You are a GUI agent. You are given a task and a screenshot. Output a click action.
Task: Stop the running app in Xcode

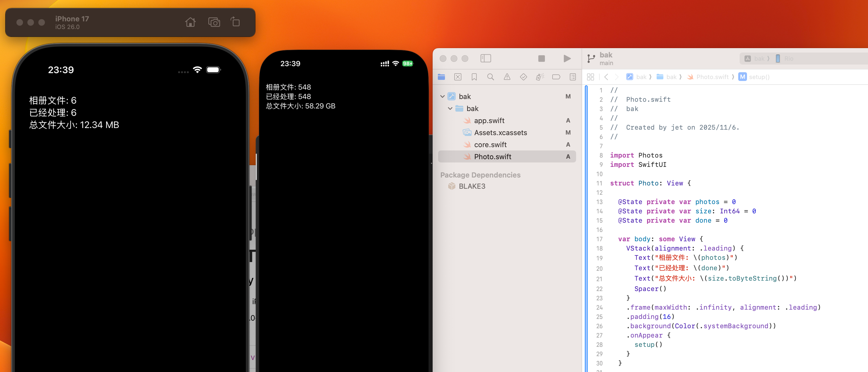542,59
